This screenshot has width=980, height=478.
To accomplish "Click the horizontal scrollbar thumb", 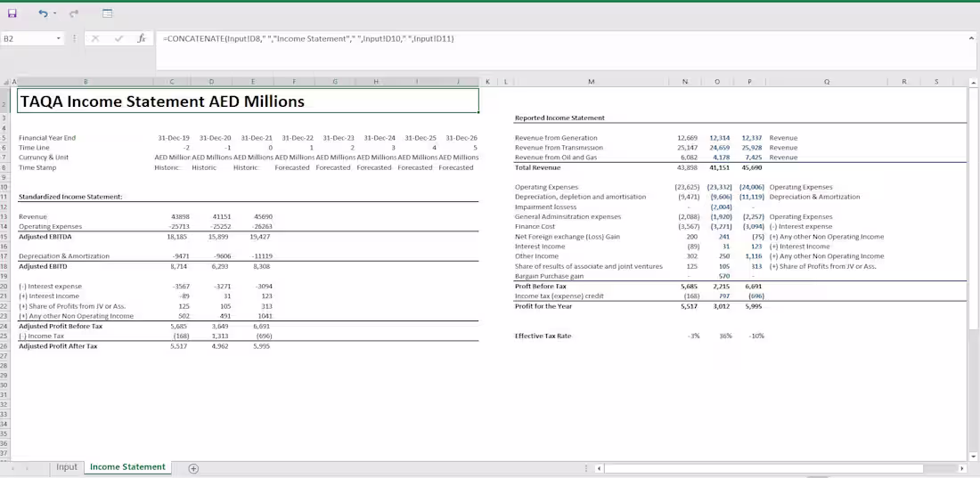I will point(764,468).
